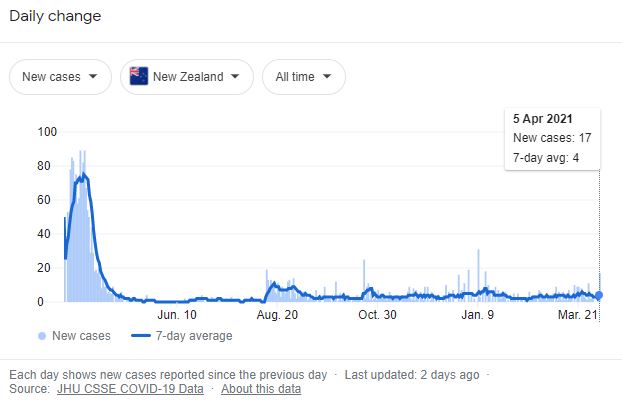622x402 pixels.
Task: Click the New cases legend dot
Action: (42, 336)
